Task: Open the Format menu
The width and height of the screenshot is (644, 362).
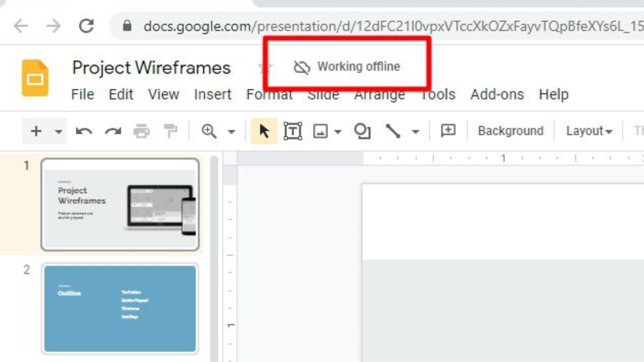Action: click(269, 95)
